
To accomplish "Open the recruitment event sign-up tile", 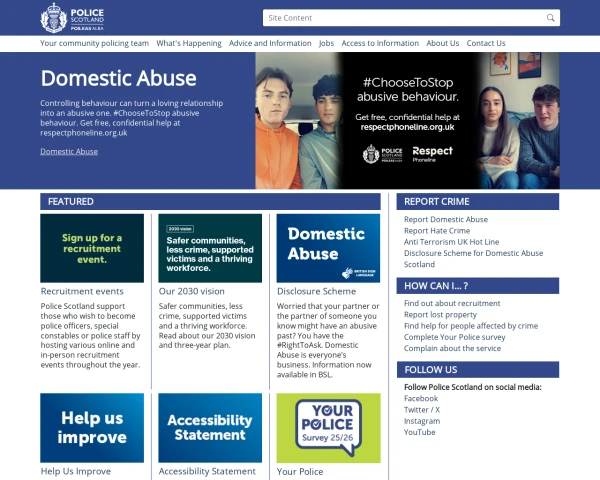I will 92,248.
